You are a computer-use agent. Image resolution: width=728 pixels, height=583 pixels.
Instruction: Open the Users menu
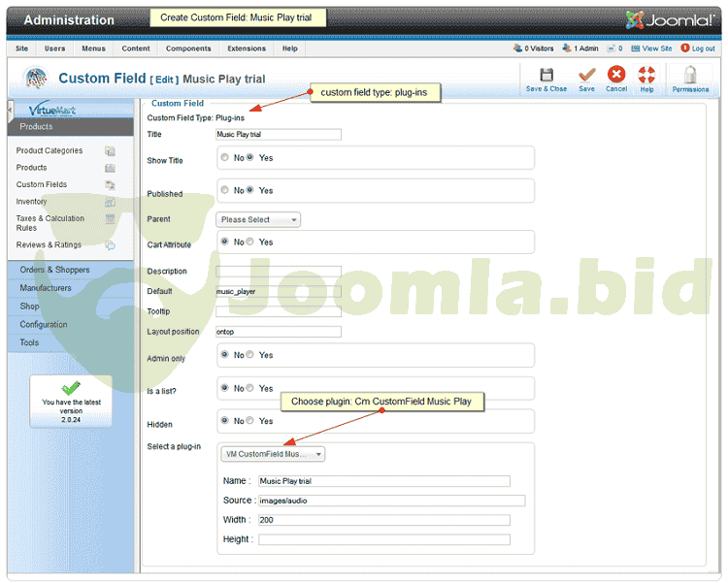click(54, 49)
